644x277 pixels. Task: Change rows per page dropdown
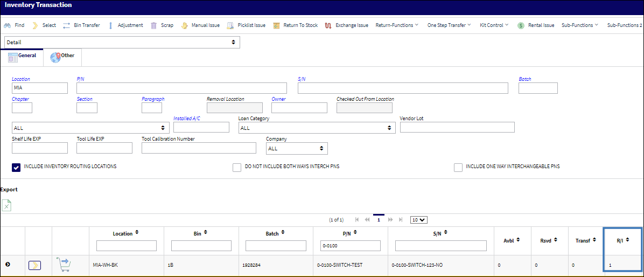(x=419, y=220)
